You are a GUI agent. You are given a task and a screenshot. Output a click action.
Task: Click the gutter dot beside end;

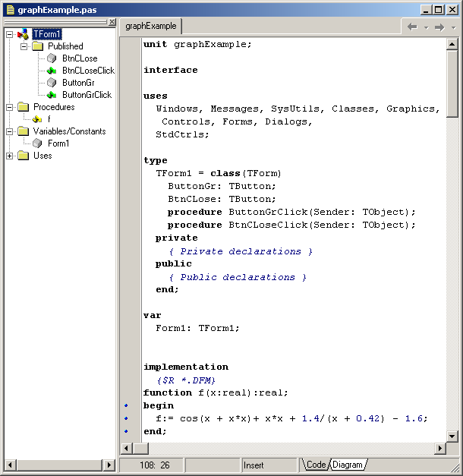coord(126,431)
